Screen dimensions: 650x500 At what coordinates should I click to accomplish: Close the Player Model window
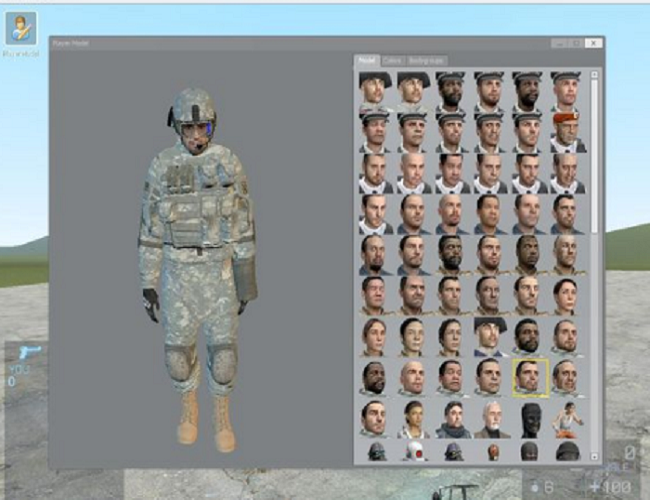point(594,43)
